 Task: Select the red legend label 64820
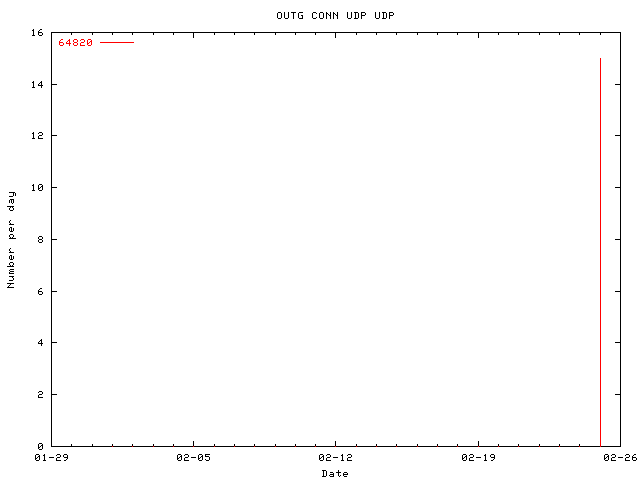76,42
